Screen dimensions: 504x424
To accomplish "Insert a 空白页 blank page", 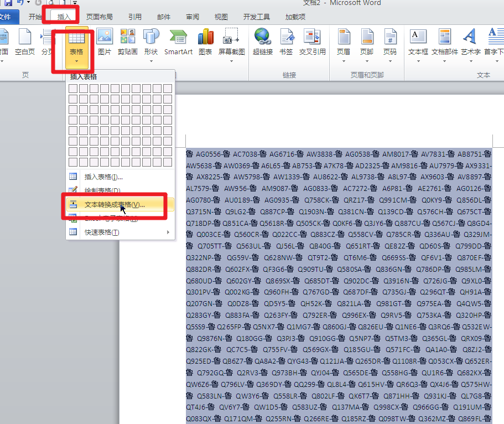I will pyautogui.click(x=25, y=42).
